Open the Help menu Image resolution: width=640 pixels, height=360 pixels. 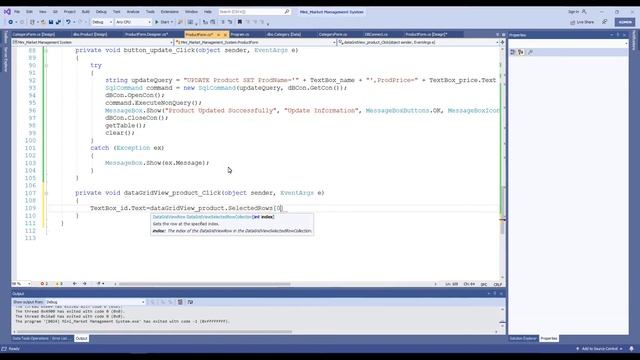(x=208, y=12)
